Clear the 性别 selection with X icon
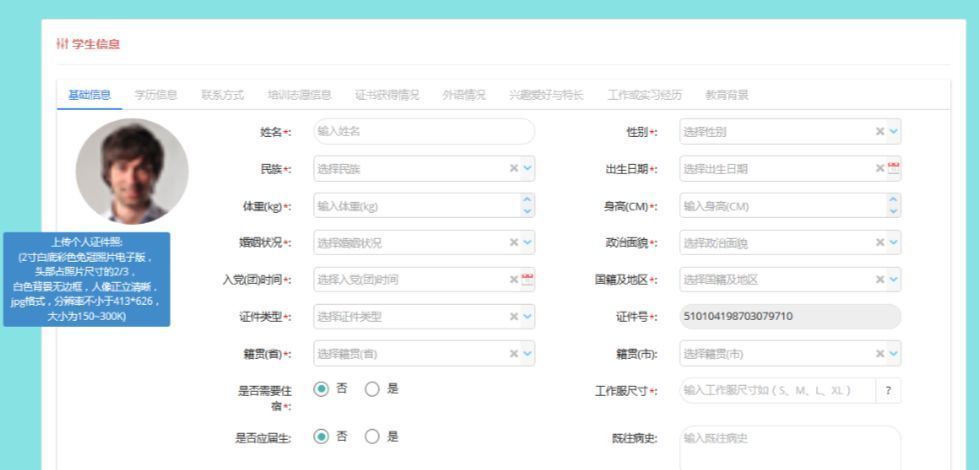979x470 pixels. coord(880,131)
